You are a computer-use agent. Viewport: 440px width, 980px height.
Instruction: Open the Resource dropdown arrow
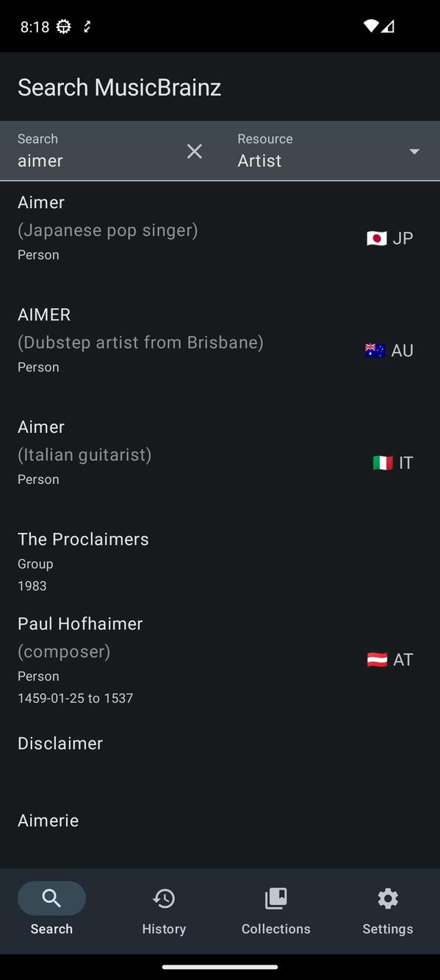click(x=414, y=151)
